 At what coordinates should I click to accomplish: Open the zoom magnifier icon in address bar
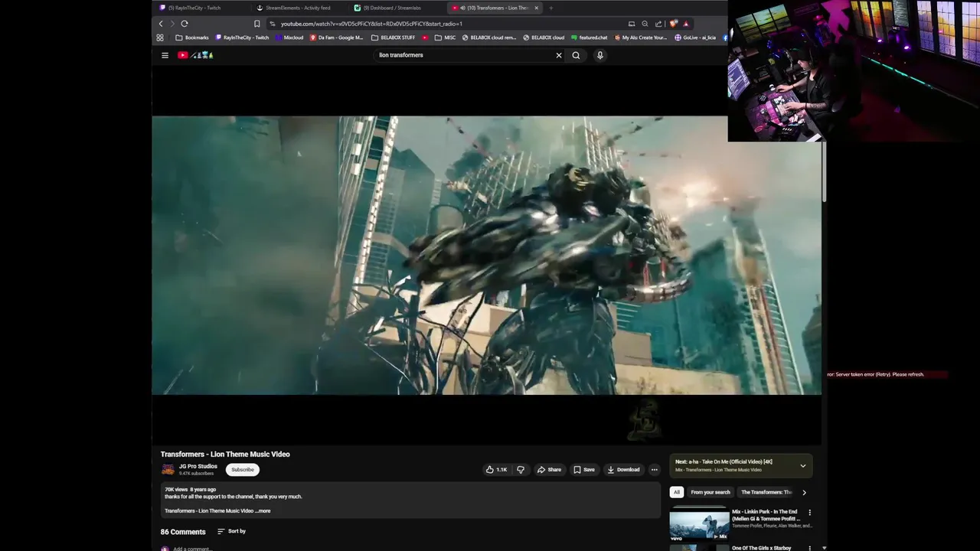[x=645, y=24]
